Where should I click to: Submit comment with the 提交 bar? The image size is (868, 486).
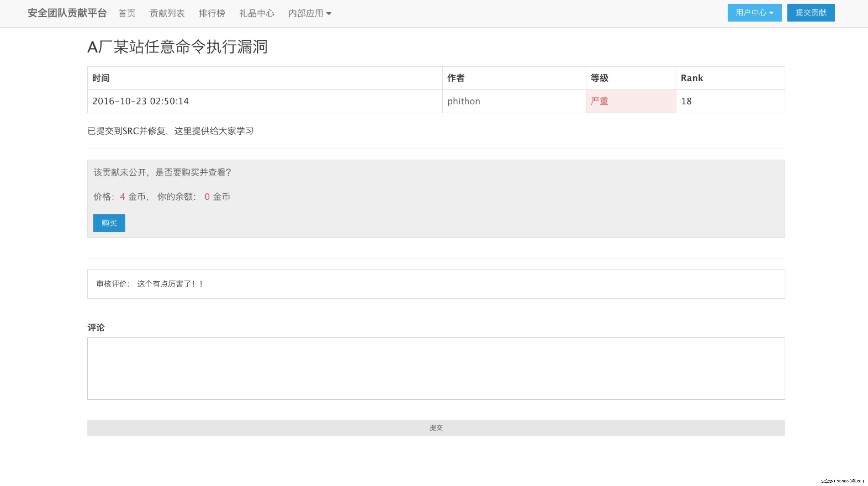pyautogui.click(x=436, y=428)
